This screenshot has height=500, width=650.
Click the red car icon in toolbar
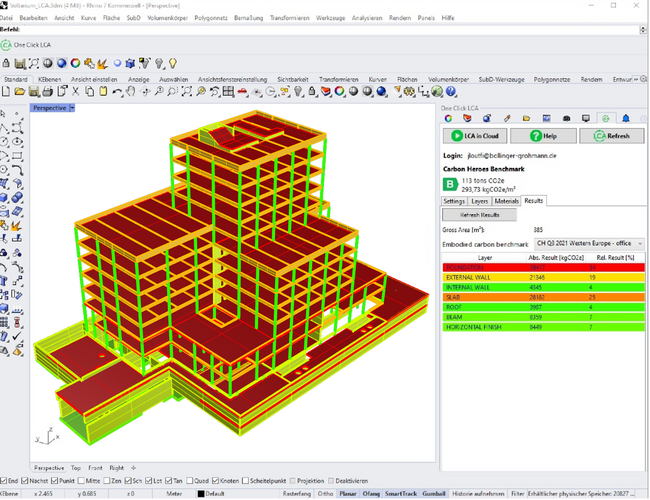[243, 92]
